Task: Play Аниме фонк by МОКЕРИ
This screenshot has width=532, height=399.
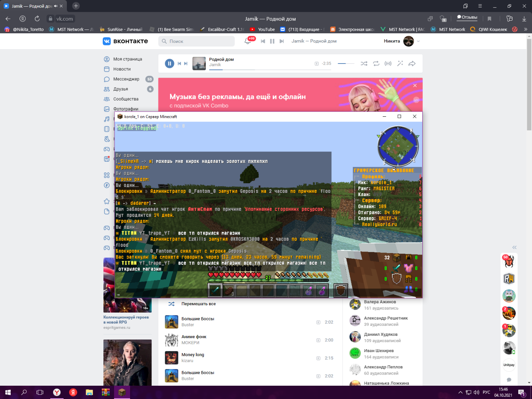Action: (171, 340)
